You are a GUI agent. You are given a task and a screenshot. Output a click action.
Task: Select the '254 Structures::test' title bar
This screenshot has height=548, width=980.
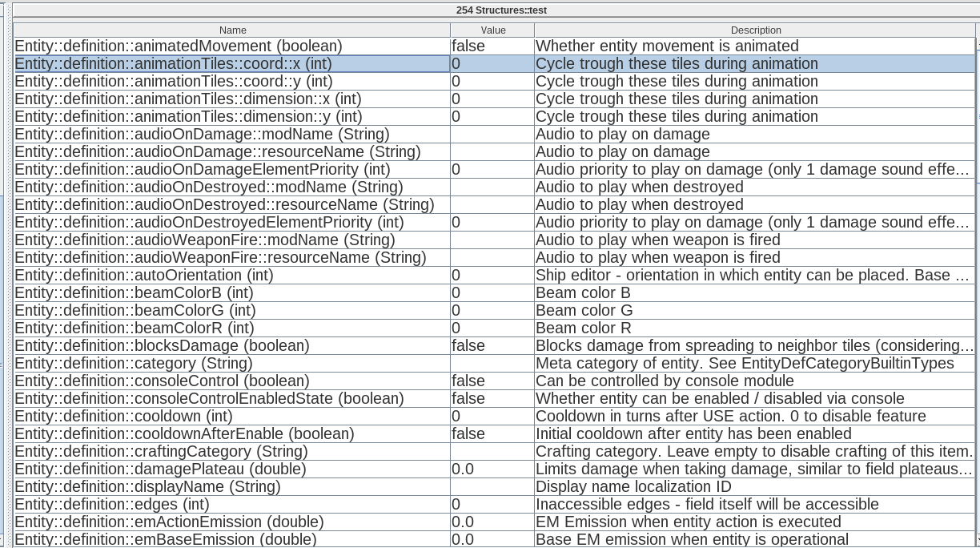490,10
